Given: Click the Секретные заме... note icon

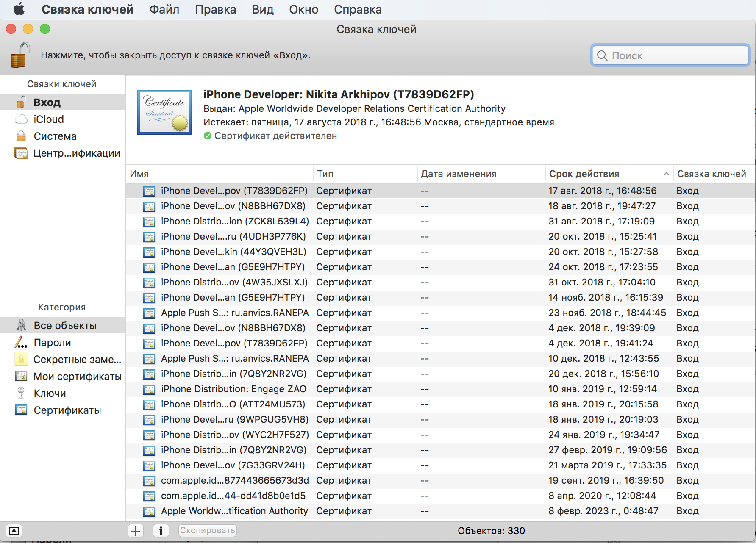Looking at the screenshot, I should [21, 359].
